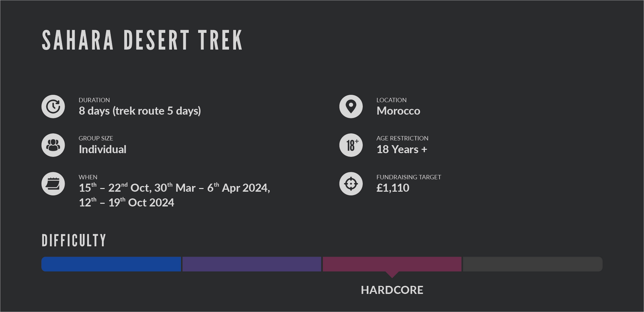Viewport: 644px width, 312px height.
Task: Click the Hardcore pointer triangle marker
Action: [392, 275]
